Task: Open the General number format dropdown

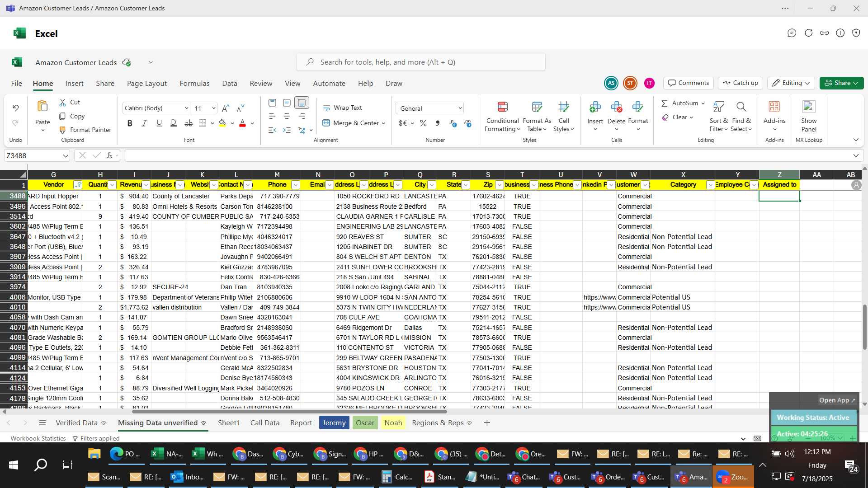Action: [460, 108]
